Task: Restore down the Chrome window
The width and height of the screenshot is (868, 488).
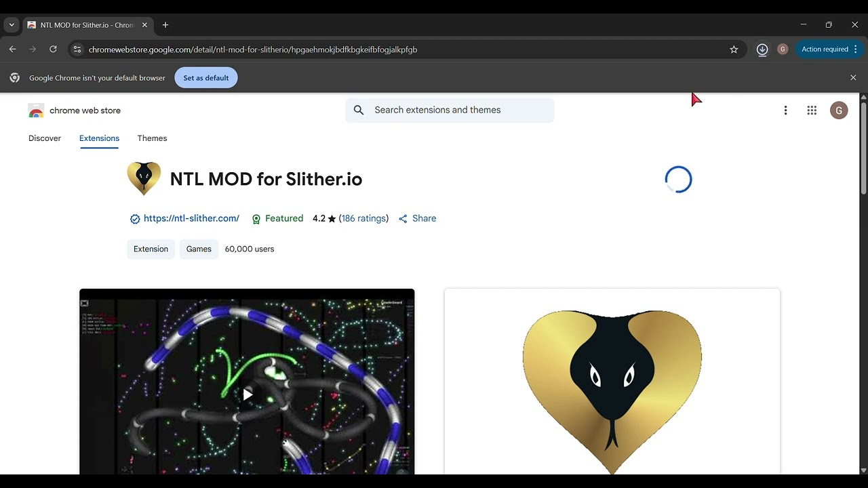Action: pyautogui.click(x=829, y=25)
